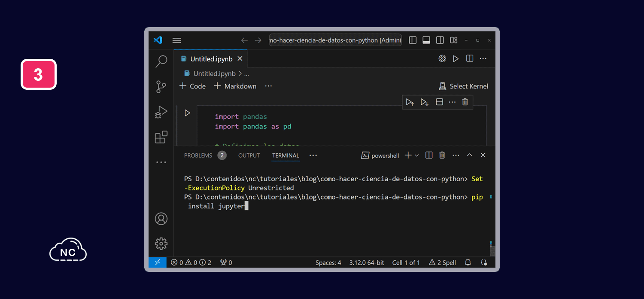This screenshot has height=299, width=644.
Task: Click inside the code cell editor
Action: click(341, 125)
